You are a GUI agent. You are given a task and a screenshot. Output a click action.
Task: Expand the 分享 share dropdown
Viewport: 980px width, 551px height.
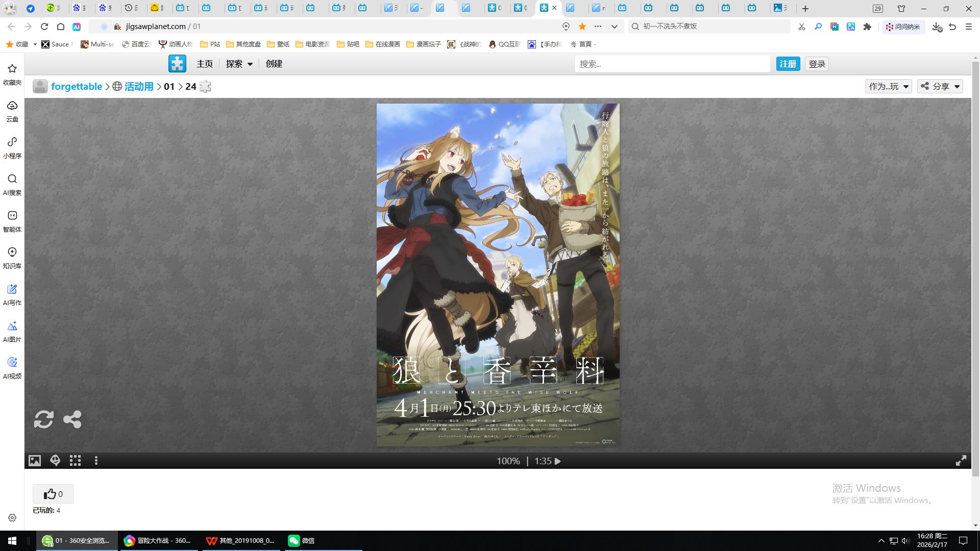pyautogui.click(x=940, y=86)
